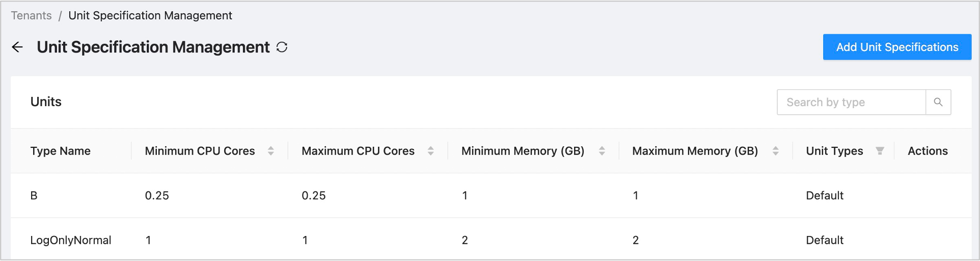Click the Unit Specification Management breadcrumb
The image size is (980, 261).
coord(150,16)
